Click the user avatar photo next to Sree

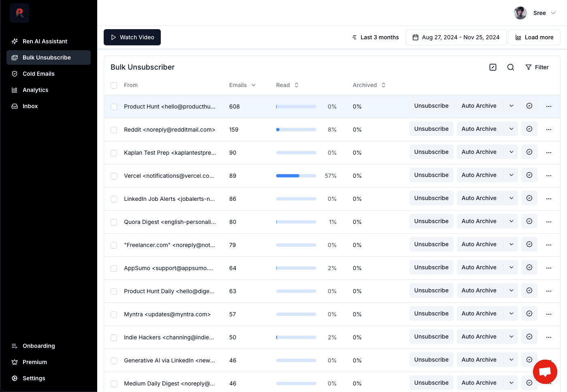coord(520,13)
